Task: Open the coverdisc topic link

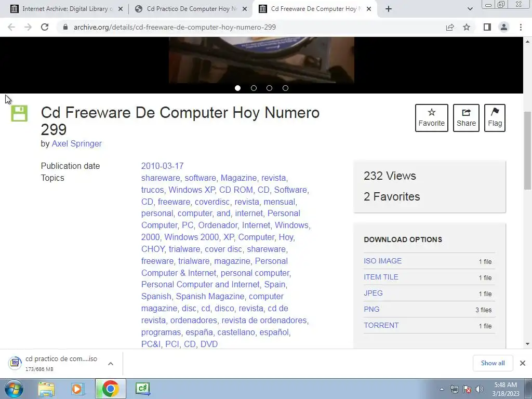Action: pos(212,202)
